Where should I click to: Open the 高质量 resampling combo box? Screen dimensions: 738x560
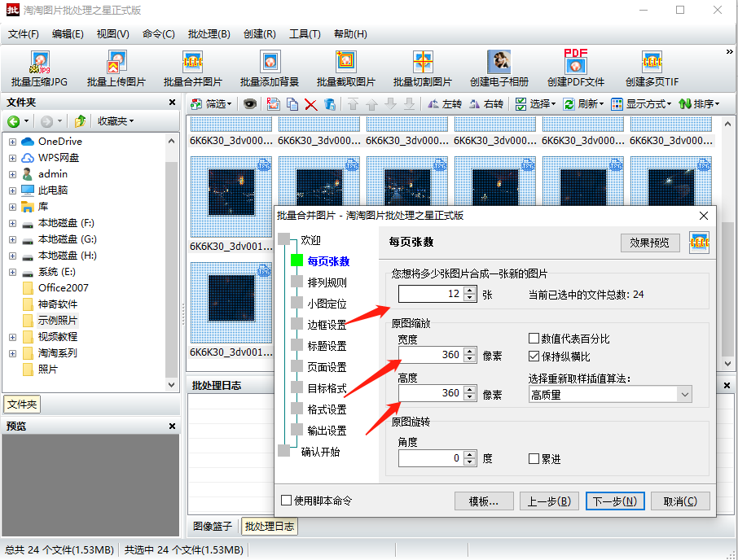click(610, 395)
